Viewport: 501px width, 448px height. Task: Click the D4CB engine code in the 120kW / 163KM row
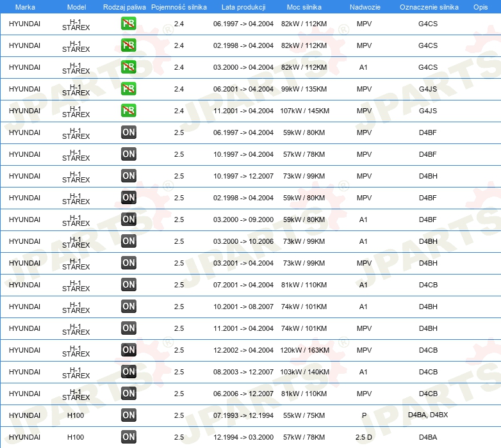pyautogui.click(x=428, y=350)
